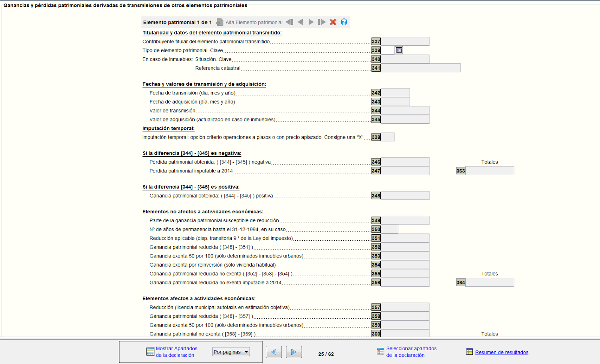600x364 pixels.
Task: Open the 'Por páginas' dropdown
Action: pyautogui.click(x=231, y=352)
